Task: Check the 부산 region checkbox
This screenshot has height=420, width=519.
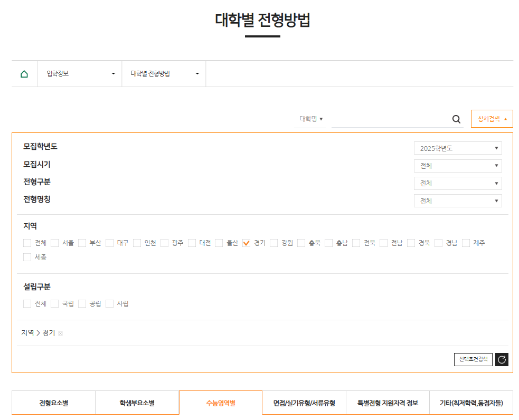Action: point(82,243)
